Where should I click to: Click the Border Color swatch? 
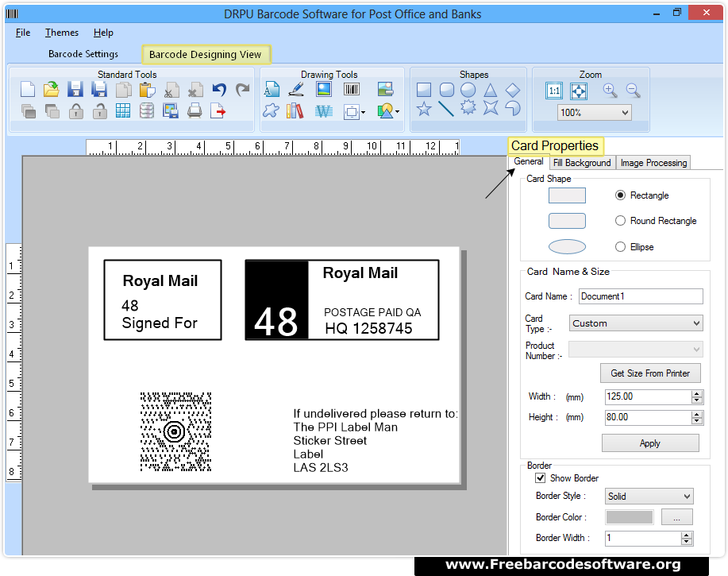[630, 517]
